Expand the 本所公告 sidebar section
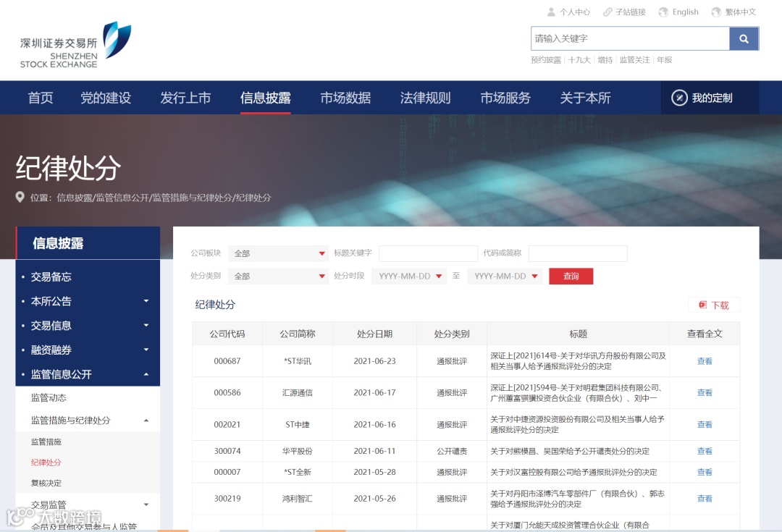782x532 pixels. click(146, 300)
